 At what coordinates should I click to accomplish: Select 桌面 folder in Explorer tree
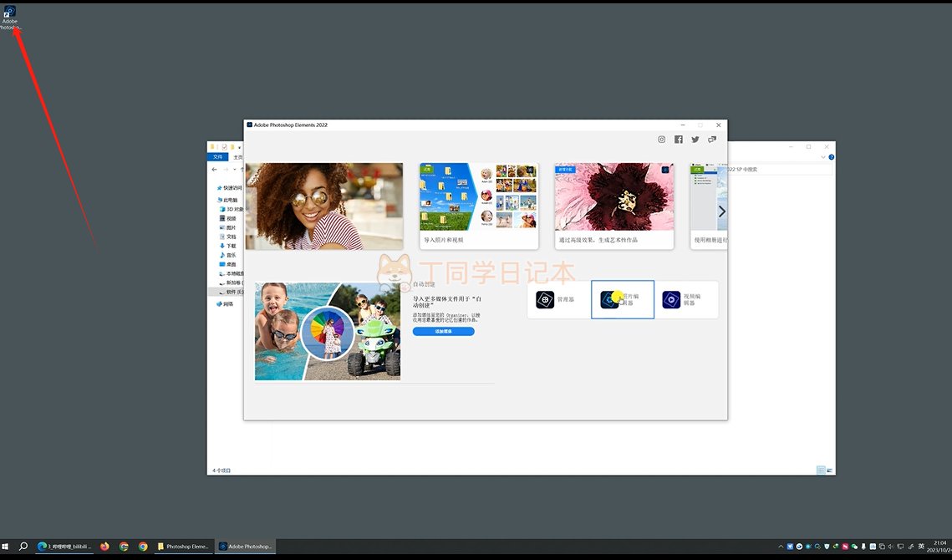(x=227, y=264)
